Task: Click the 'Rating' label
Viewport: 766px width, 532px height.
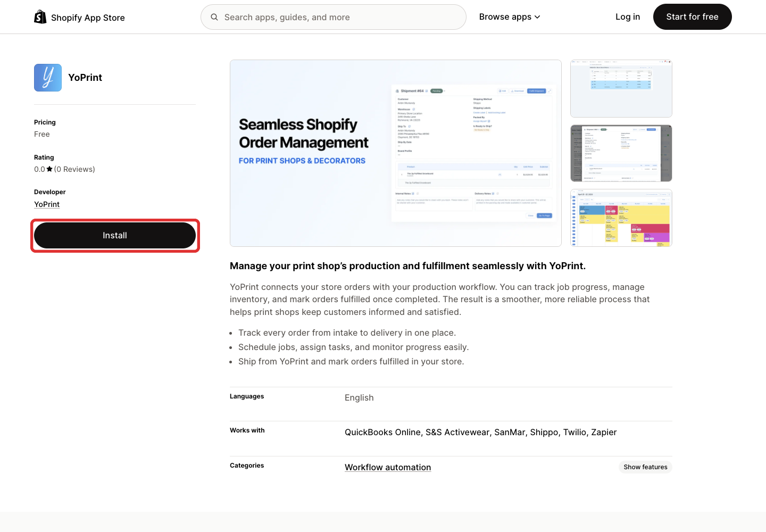Action: click(44, 157)
